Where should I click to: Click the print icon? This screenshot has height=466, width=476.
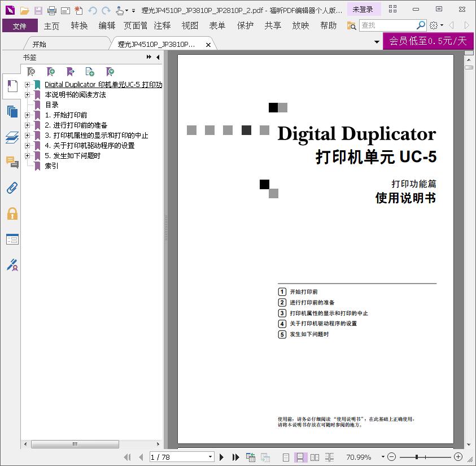click(52, 11)
